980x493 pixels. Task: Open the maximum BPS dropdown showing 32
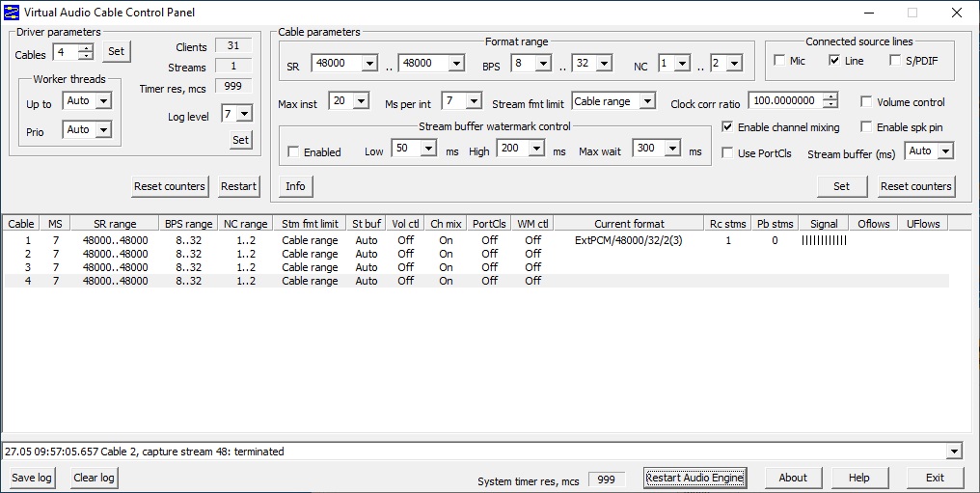pos(605,63)
